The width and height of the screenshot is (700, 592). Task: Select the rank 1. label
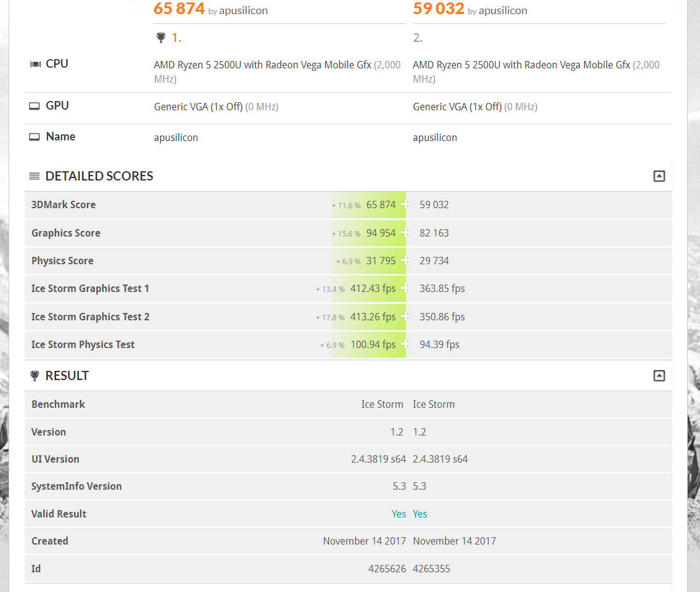(x=176, y=38)
